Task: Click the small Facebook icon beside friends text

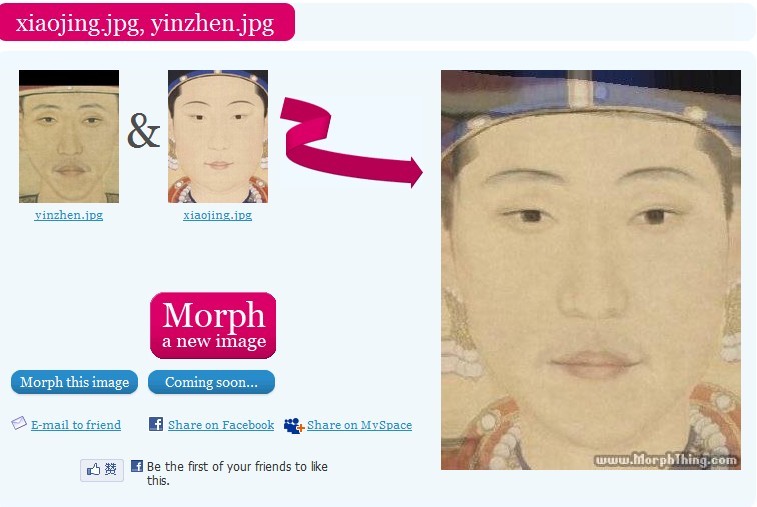Action: point(137,465)
